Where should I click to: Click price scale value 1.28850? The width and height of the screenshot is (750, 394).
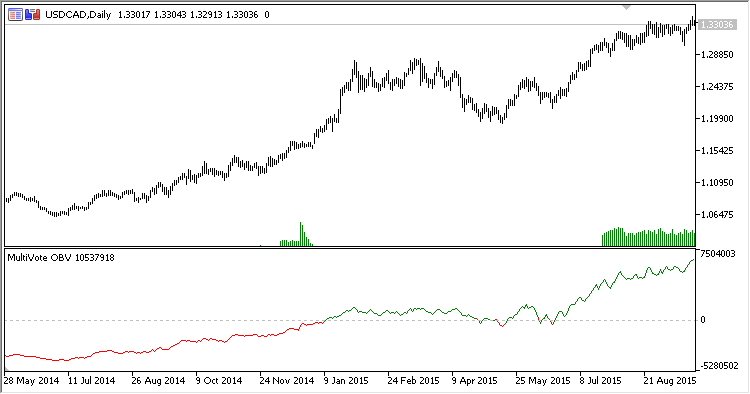pos(717,55)
